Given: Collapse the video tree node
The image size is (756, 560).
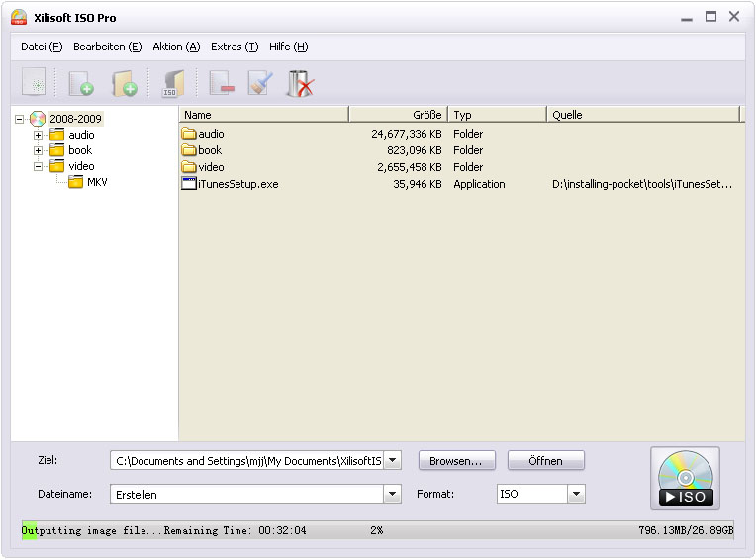Looking at the screenshot, I should [x=38, y=167].
